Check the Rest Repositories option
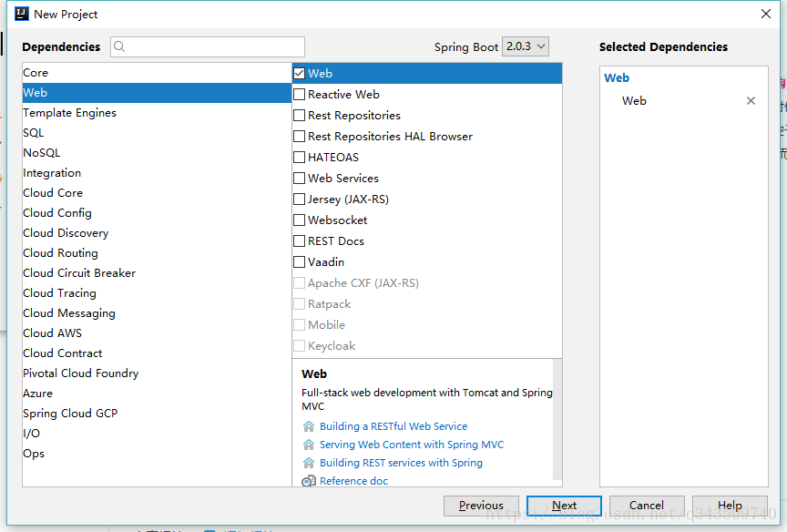Viewport: 787px width, 532px height. pyautogui.click(x=299, y=116)
